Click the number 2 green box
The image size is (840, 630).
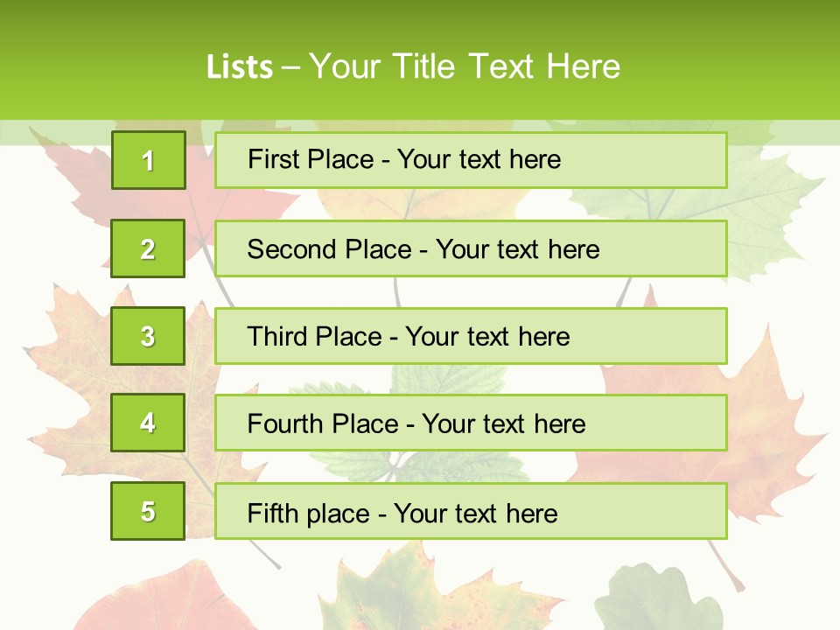148,248
